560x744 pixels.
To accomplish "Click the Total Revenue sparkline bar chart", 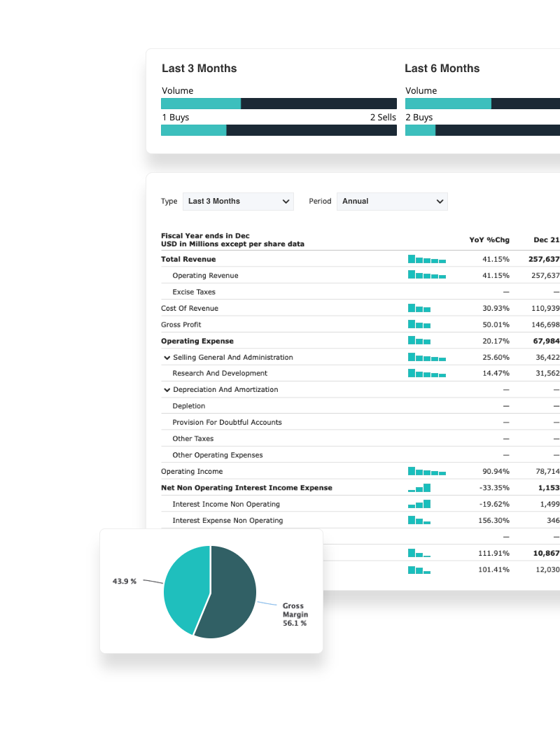I will coord(426,260).
